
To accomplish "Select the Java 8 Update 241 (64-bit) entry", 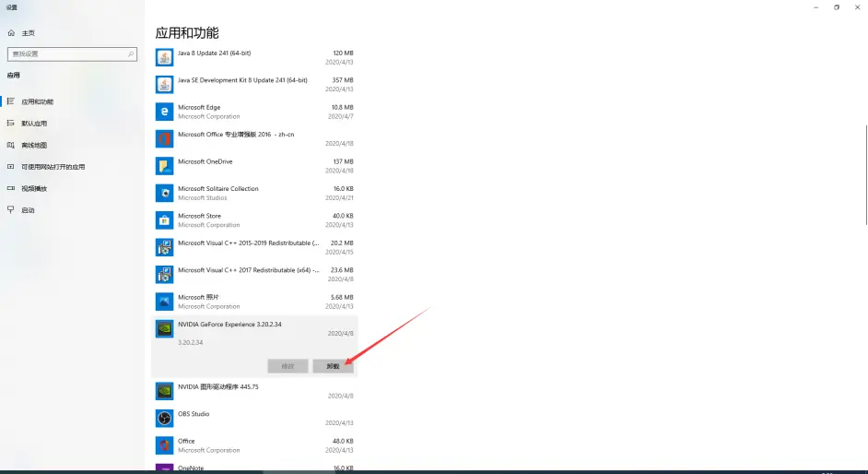I will tap(254, 57).
